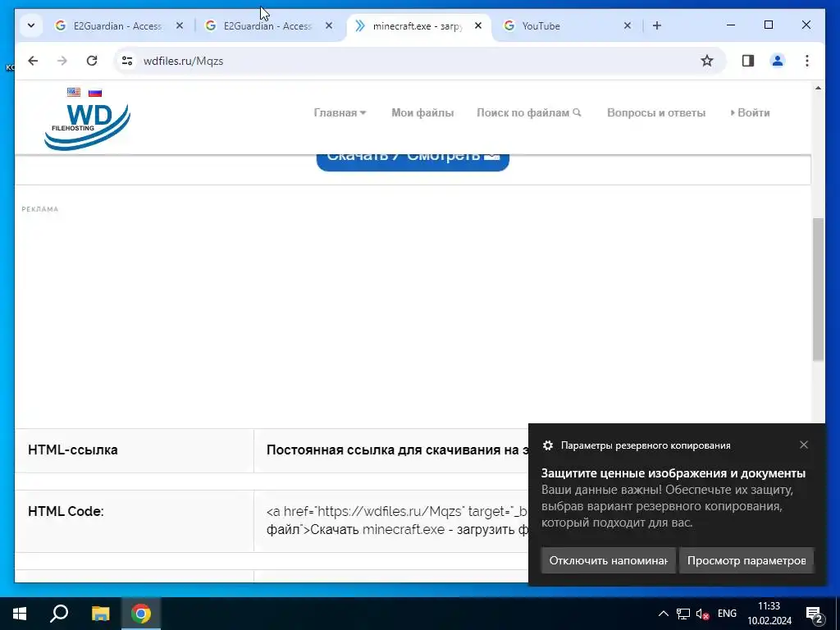The height and width of the screenshot is (630, 840).
Task: Click the HTML code anchor text
Action: coord(398,521)
